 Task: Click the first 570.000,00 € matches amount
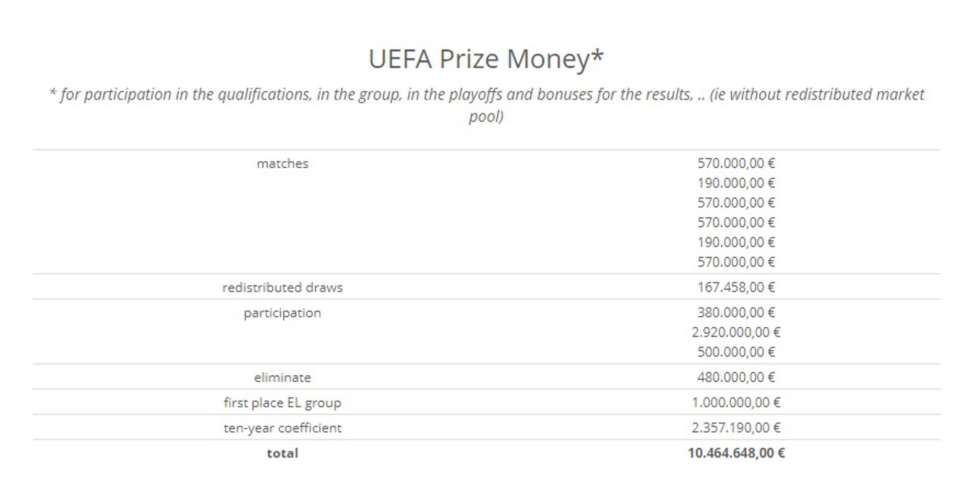(736, 163)
